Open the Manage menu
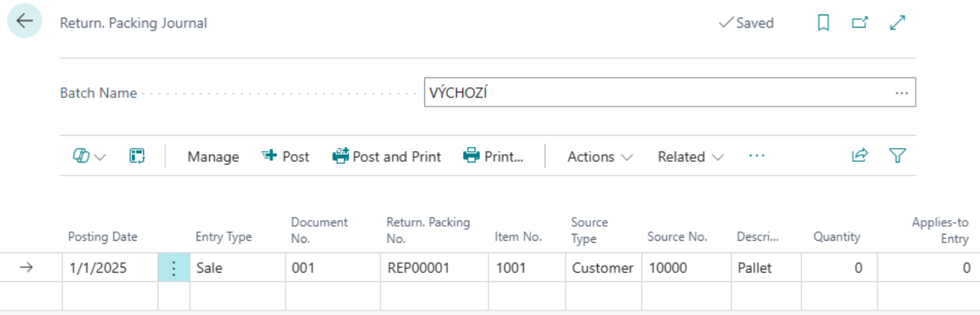980x315 pixels. click(x=213, y=156)
